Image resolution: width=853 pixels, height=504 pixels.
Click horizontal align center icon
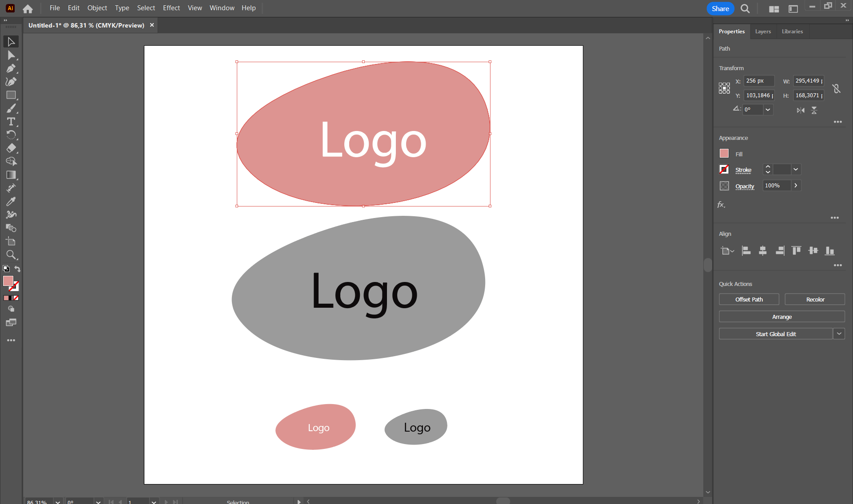pyautogui.click(x=762, y=251)
